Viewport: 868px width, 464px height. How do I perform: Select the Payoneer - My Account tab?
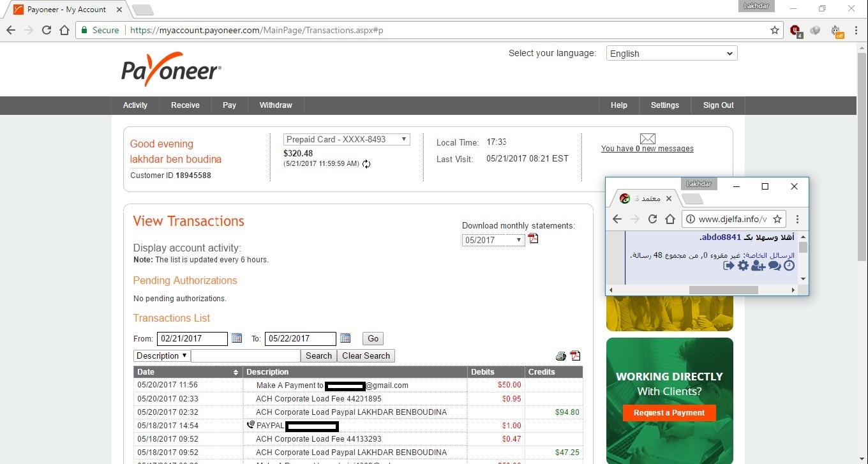pyautogui.click(x=67, y=10)
